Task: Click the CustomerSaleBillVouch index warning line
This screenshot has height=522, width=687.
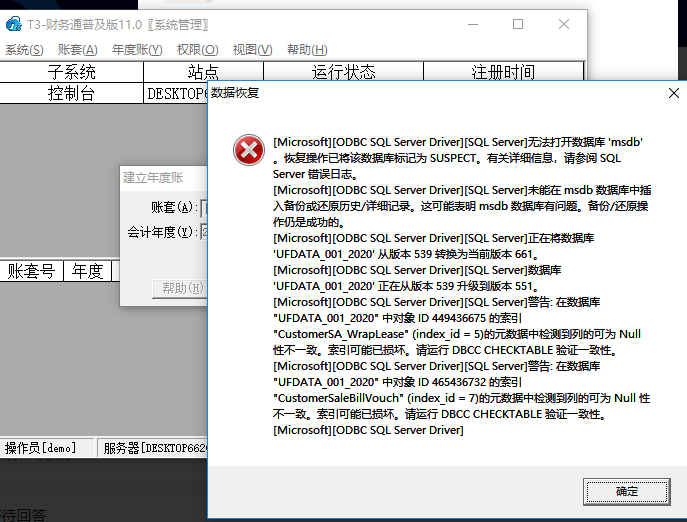Action: click(461, 390)
